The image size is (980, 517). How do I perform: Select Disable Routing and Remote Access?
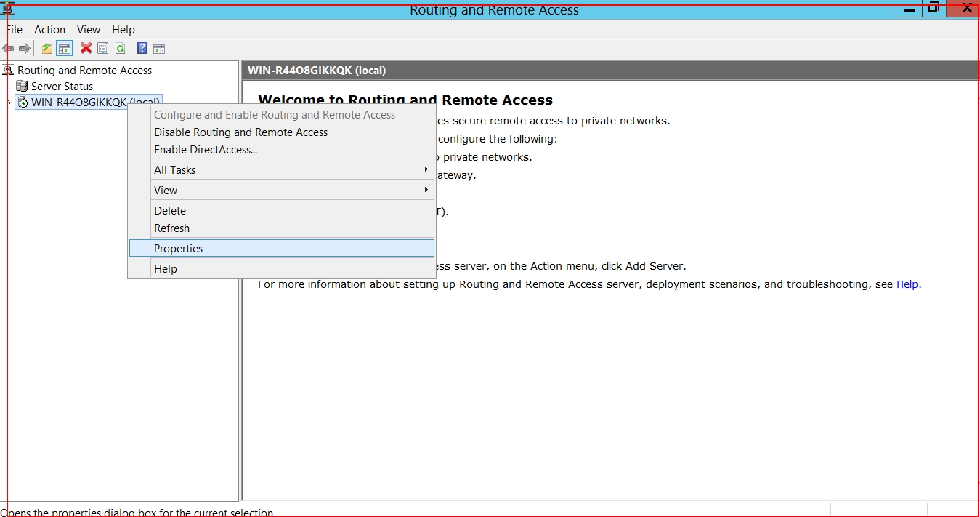click(x=240, y=132)
